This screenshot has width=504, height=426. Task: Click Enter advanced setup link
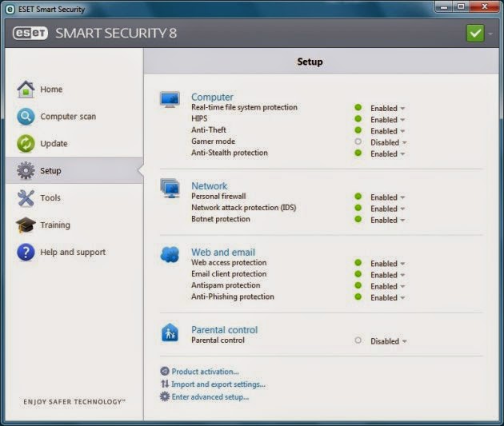click(x=210, y=396)
